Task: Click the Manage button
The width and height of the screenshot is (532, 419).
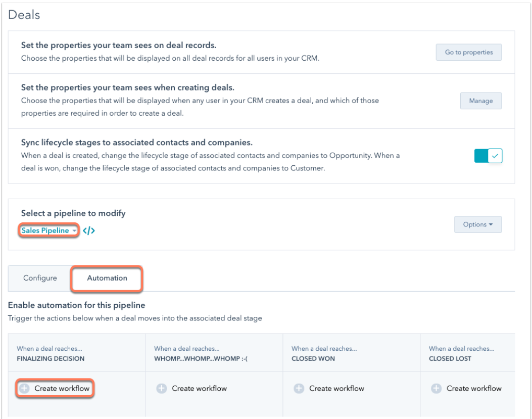Action: 481,101
